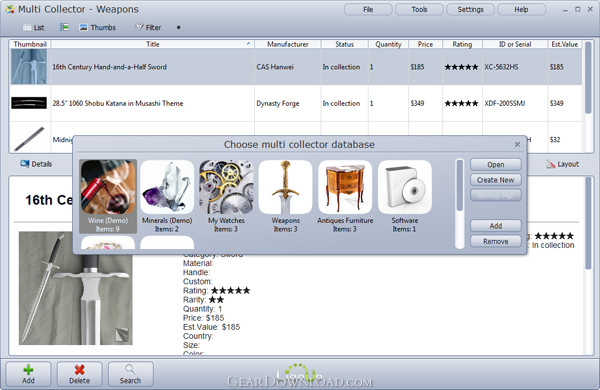Sort by Rating column header
Viewport: 600px width, 390px height.
pyautogui.click(x=462, y=44)
